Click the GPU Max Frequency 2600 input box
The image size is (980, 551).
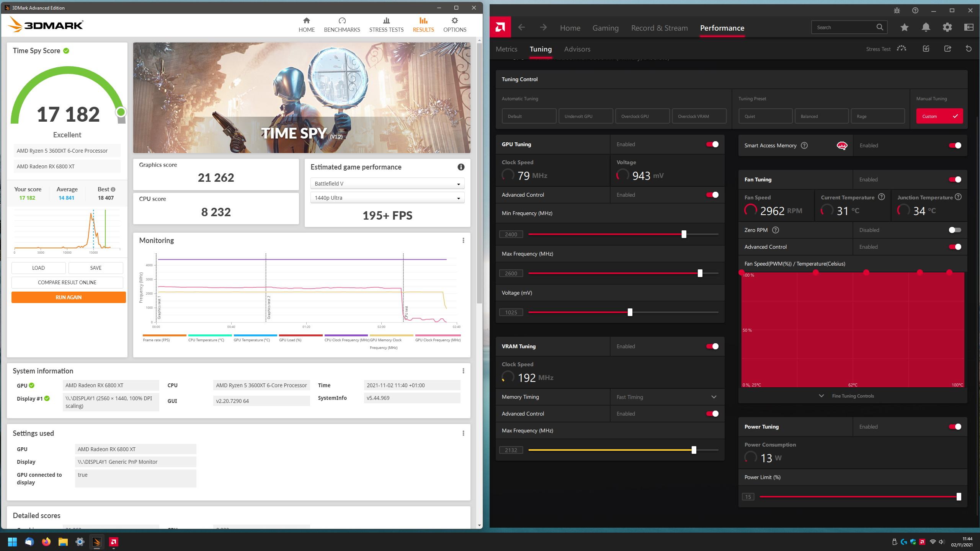point(511,273)
